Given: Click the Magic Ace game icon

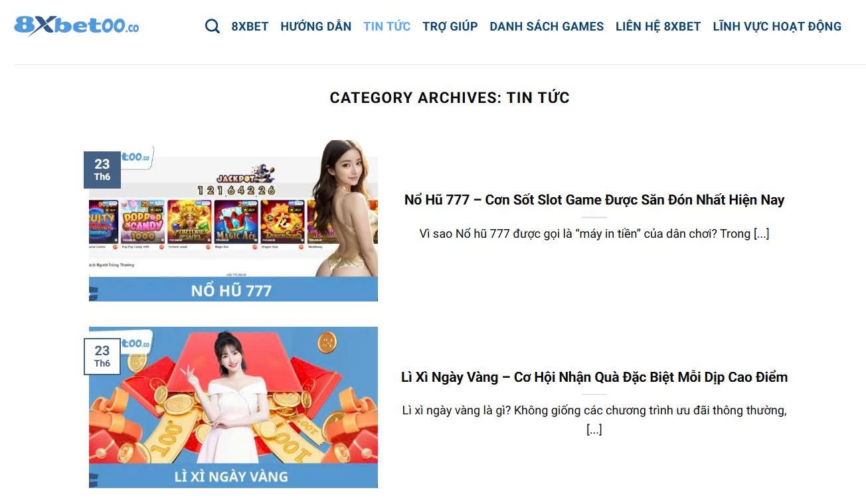Looking at the screenshot, I should tap(236, 222).
